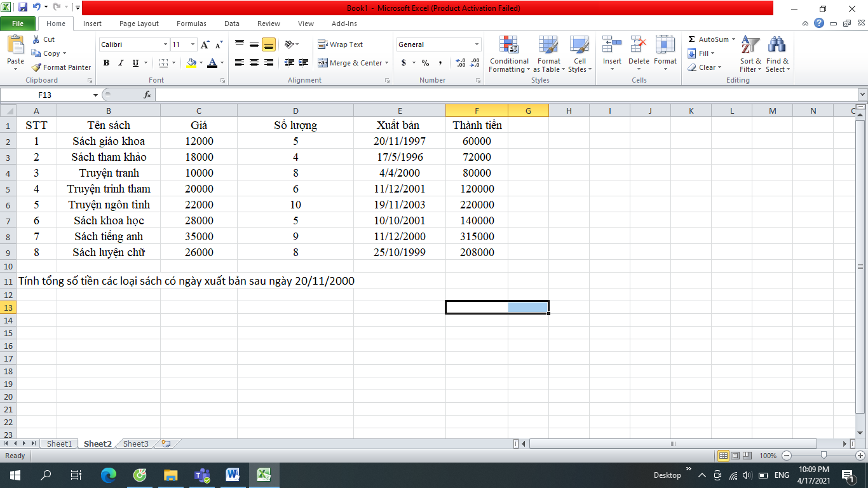This screenshot has height=488, width=868.
Task: Click the Copy icon
Action: 36,53
